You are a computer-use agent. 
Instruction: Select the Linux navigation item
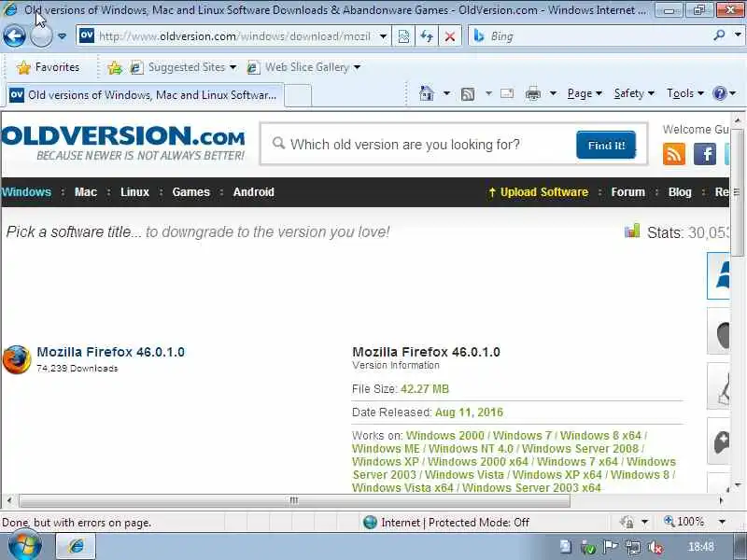click(x=134, y=192)
